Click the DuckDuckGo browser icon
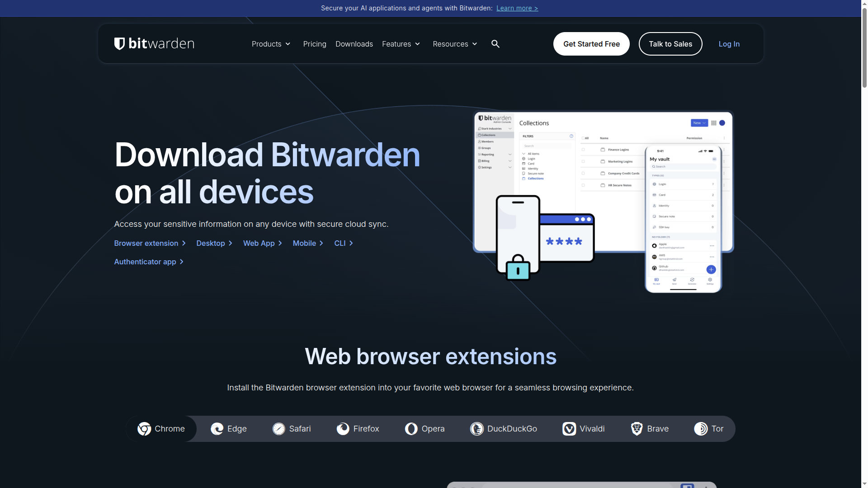Screen dimensions: 868x488 (477, 429)
